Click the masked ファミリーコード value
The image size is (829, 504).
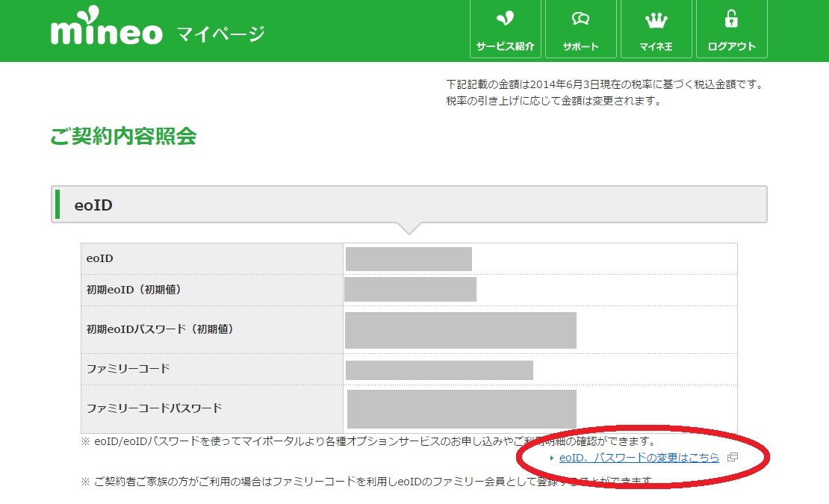tap(439, 370)
